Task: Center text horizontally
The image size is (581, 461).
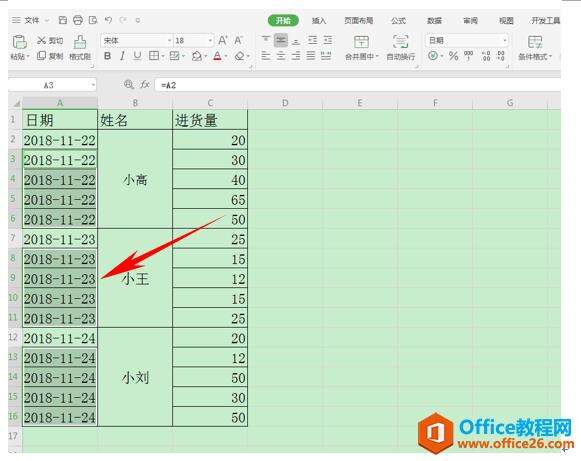Action: coord(281,56)
